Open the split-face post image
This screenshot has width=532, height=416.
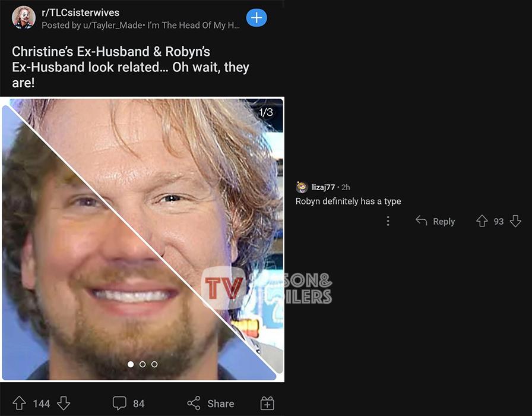(x=142, y=238)
